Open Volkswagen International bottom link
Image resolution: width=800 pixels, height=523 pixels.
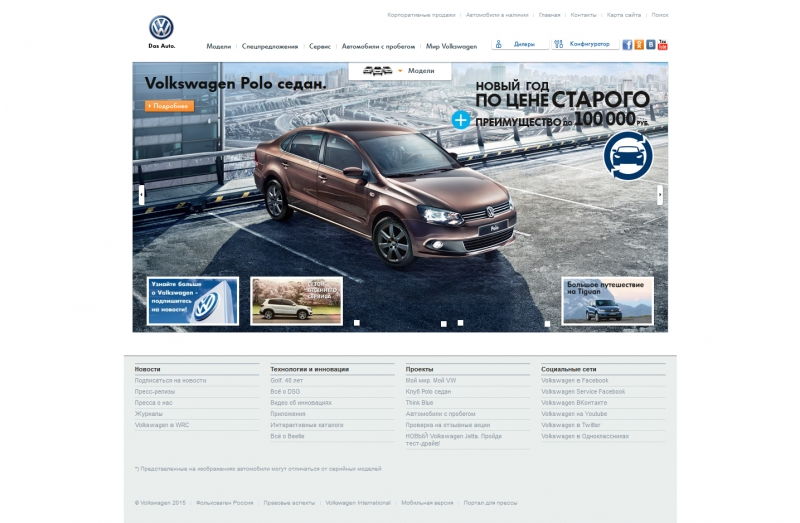click(358, 503)
